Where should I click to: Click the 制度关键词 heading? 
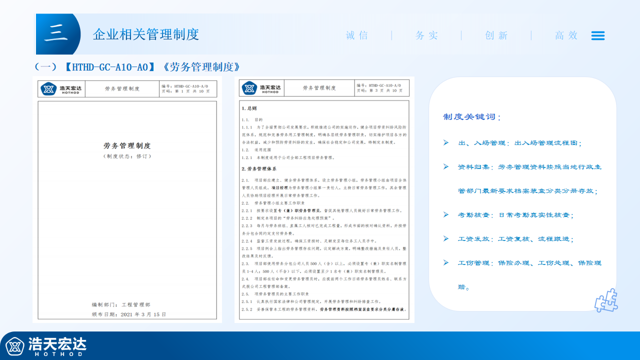(x=472, y=117)
